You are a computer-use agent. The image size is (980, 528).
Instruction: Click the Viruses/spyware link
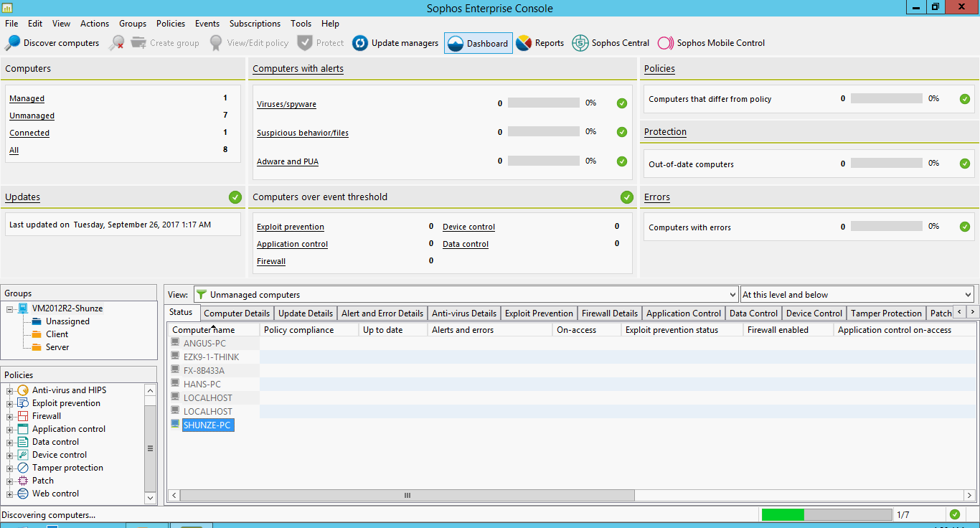click(x=286, y=104)
